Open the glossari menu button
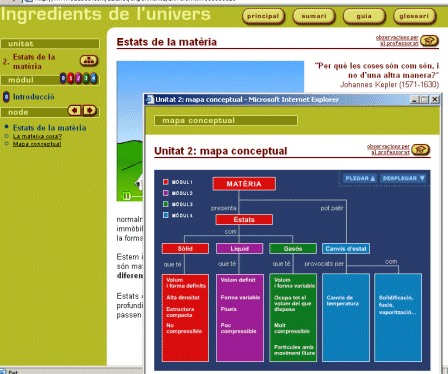The width and height of the screenshot is (448, 374). click(x=414, y=16)
